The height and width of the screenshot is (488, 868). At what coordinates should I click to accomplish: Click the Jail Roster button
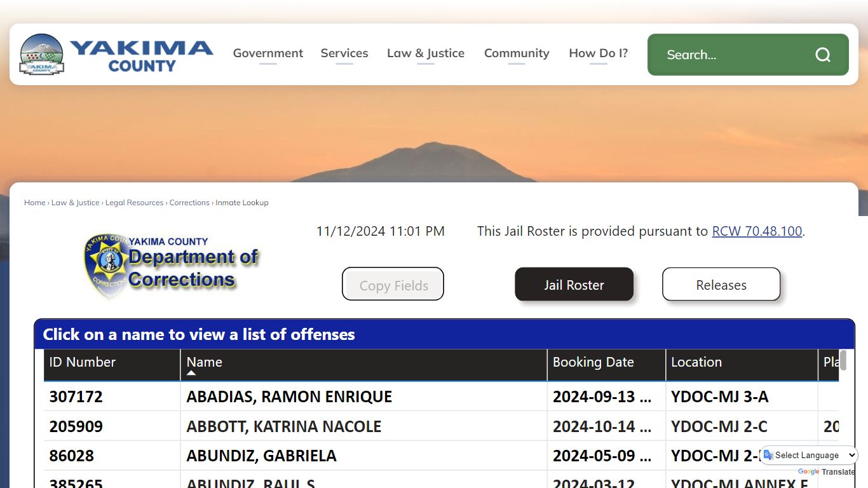point(574,284)
